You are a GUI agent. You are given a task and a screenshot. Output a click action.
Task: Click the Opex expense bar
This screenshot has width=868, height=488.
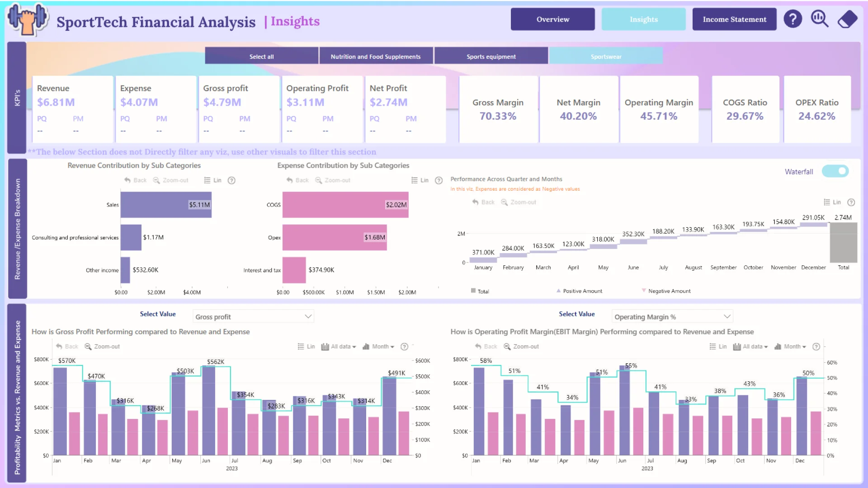(335, 237)
